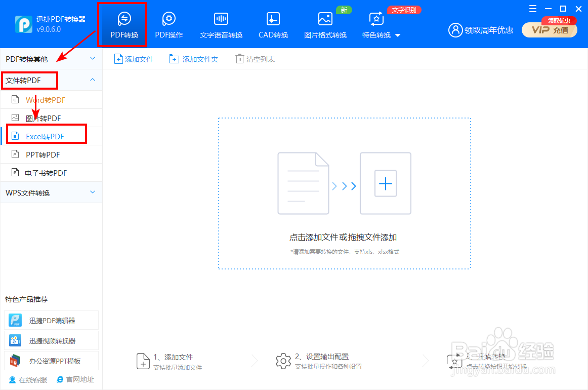The image size is (588, 390).
Task: Select the CAD转换 tab
Action: tap(273, 25)
